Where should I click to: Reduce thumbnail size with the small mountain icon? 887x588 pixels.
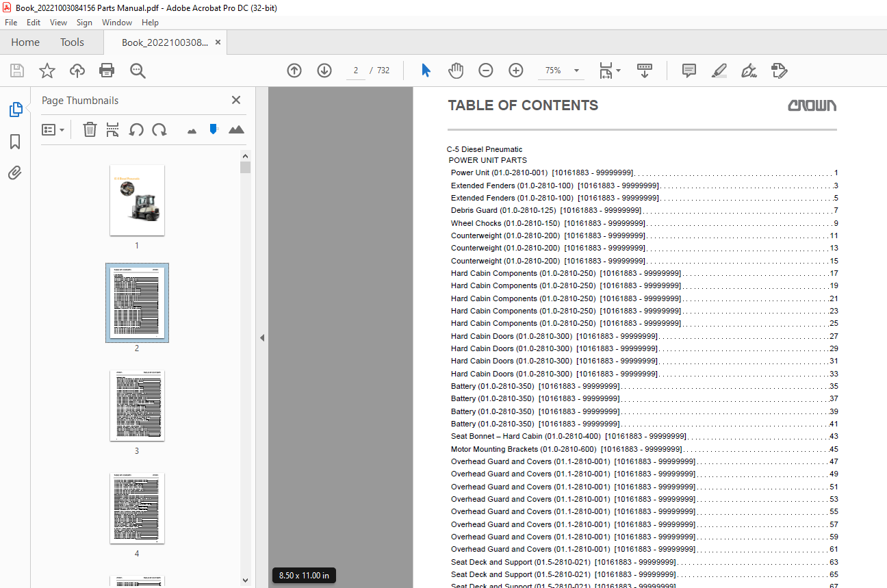pos(192,130)
